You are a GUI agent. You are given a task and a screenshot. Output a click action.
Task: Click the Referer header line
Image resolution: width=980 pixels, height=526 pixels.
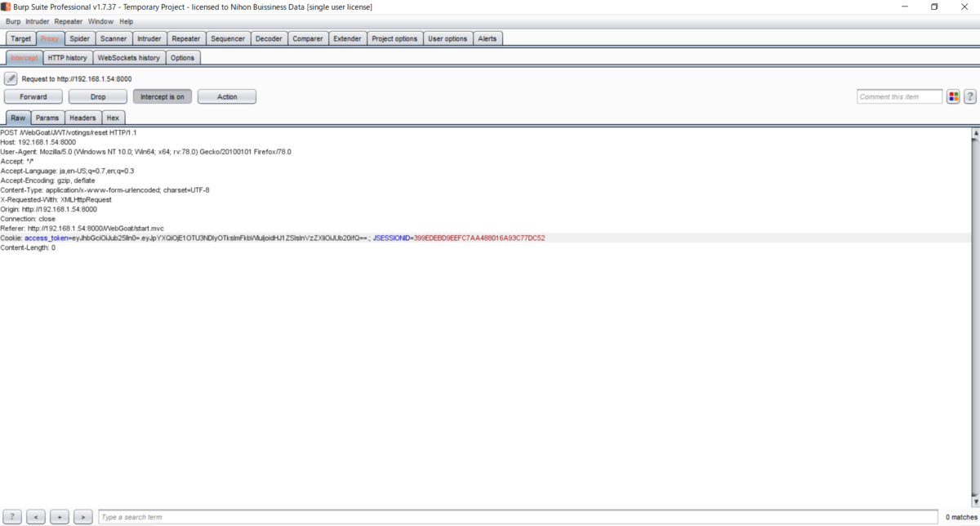(x=82, y=229)
